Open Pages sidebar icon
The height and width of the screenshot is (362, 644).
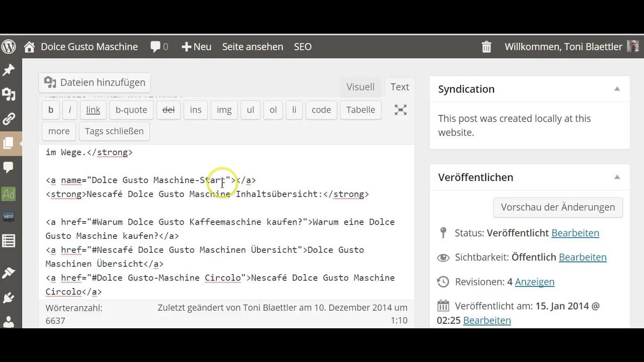coord(9,143)
